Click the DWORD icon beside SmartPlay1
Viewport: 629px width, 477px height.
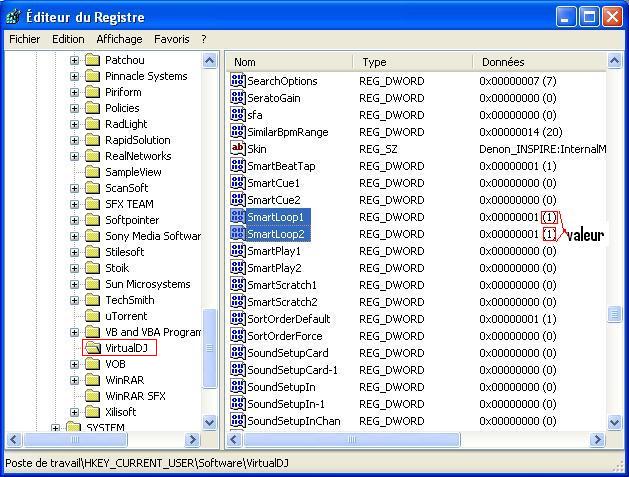(x=237, y=251)
